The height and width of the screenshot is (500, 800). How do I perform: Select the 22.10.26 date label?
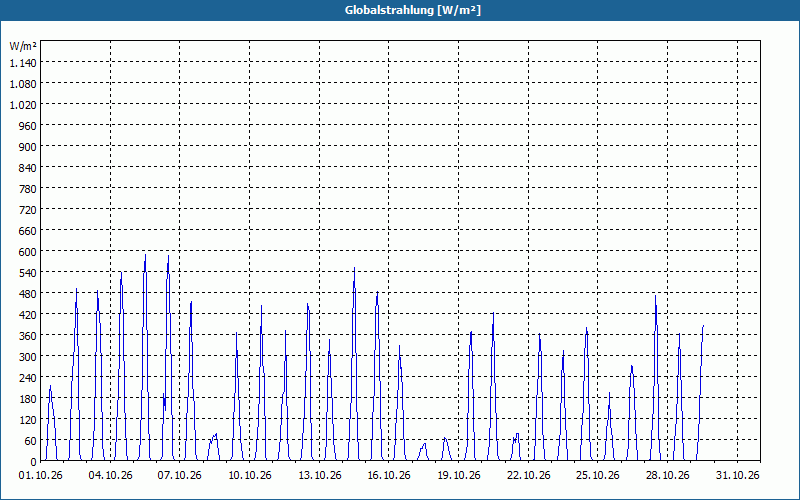point(529,476)
